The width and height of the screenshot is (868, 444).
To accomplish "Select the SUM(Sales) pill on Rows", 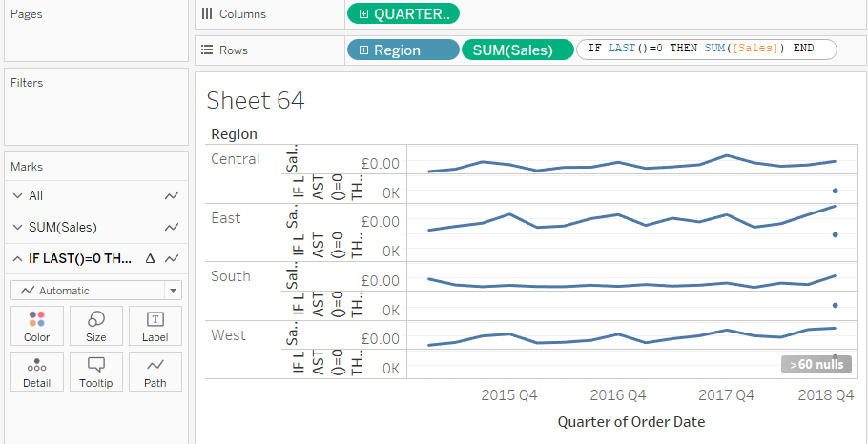I will pos(517,50).
